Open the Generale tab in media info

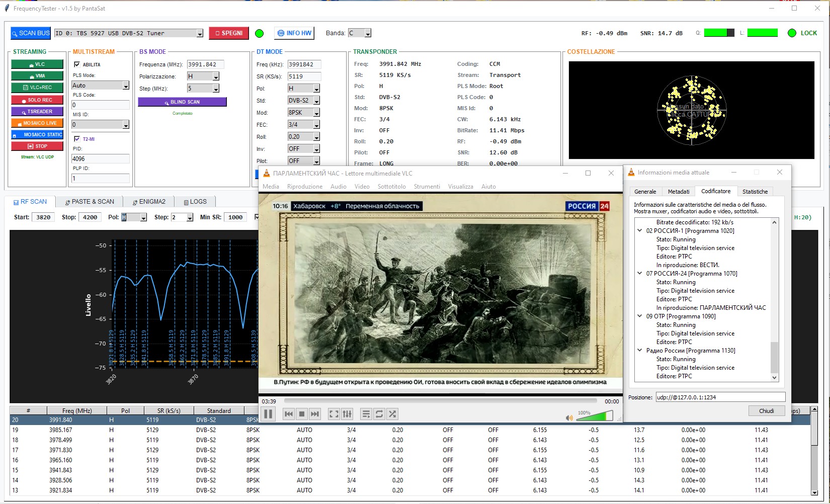coord(645,192)
